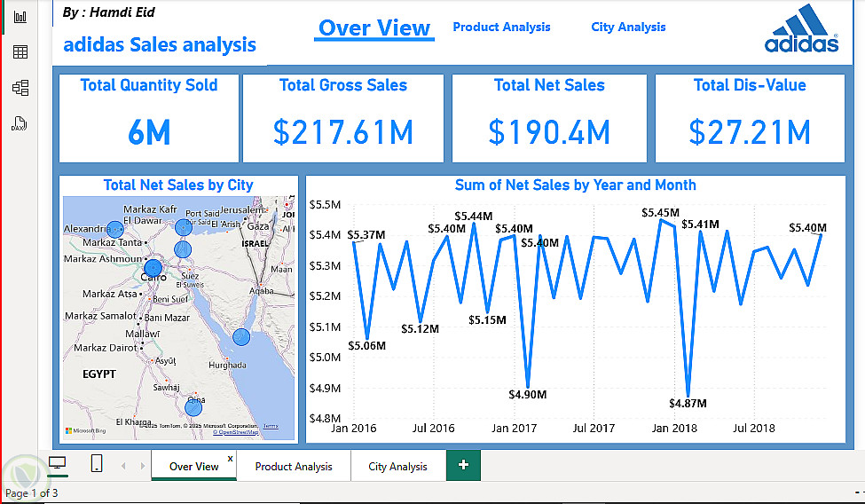Click the Jan 2017 axis label
Screen dimensions: 865x504
pos(514,428)
